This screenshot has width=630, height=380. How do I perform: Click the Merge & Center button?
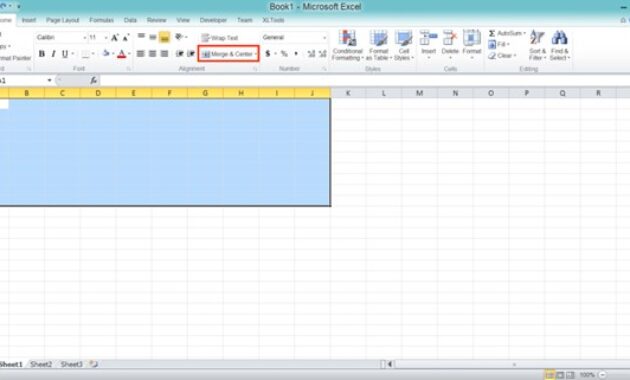click(227, 54)
